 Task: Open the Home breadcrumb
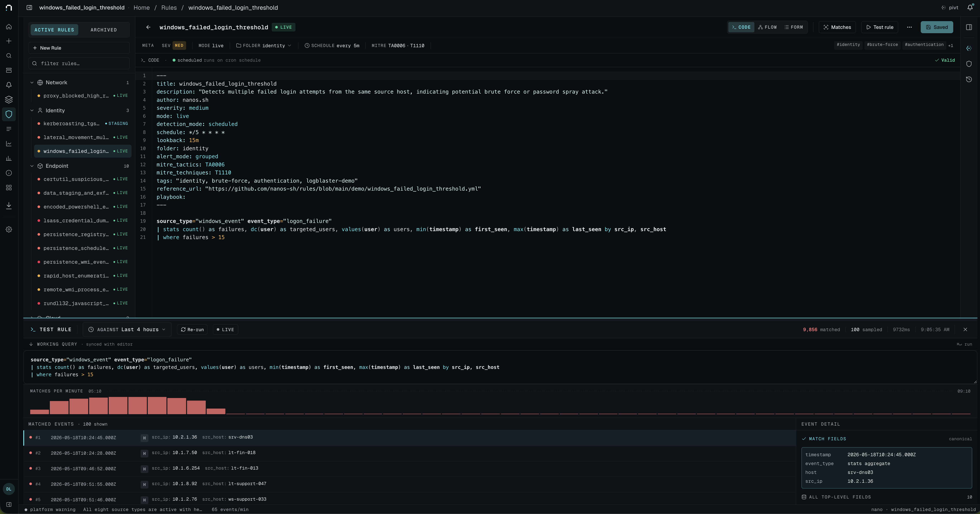(141, 8)
